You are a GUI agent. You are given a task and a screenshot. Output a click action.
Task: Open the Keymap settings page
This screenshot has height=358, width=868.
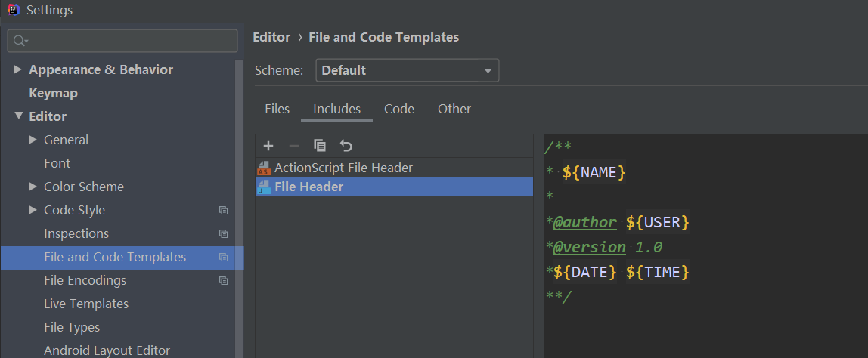coord(53,93)
